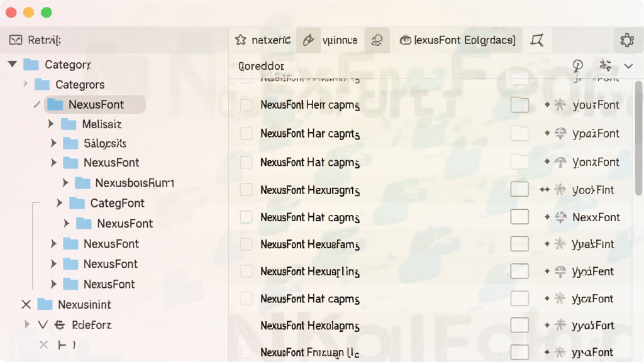Switch to the netxeric tab
The image size is (644, 362).
(x=263, y=40)
